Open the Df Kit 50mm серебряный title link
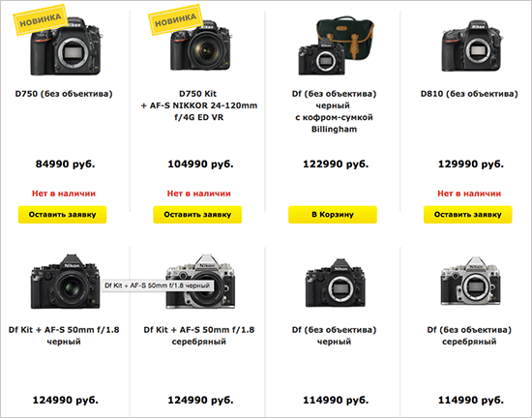This screenshot has height=418, width=532. (x=199, y=336)
